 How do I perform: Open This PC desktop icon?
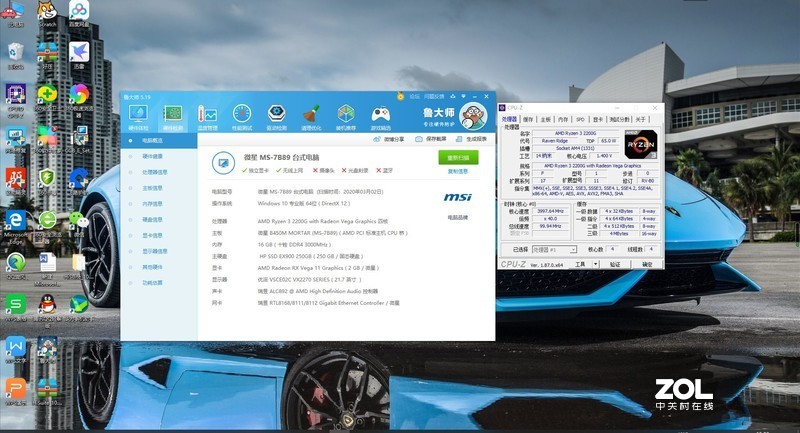(x=14, y=14)
